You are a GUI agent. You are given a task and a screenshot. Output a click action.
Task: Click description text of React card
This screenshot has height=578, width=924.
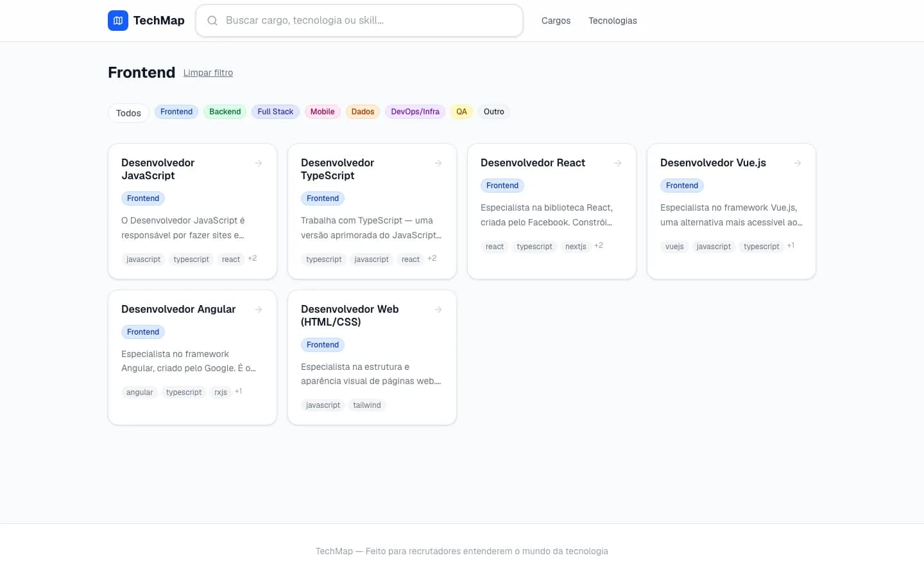[547, 215]
